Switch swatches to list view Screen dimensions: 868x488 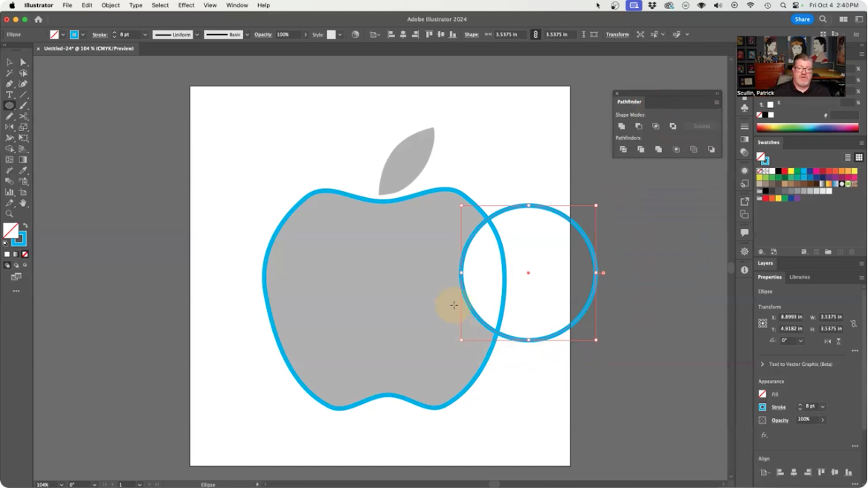pyautogui.click(x=847, y=157)
